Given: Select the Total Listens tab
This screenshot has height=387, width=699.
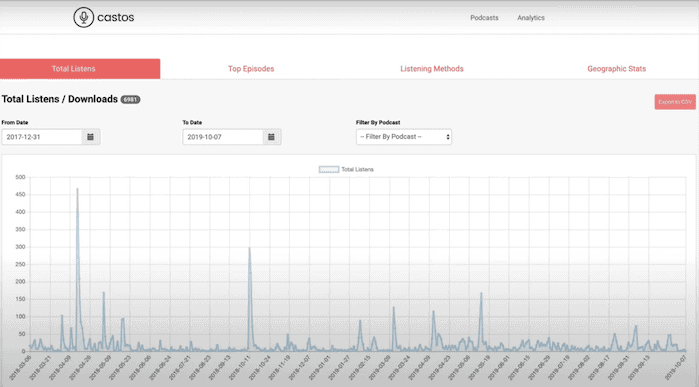Looking at the screenshot, I should pyautogui.click(x=80, y=69).
